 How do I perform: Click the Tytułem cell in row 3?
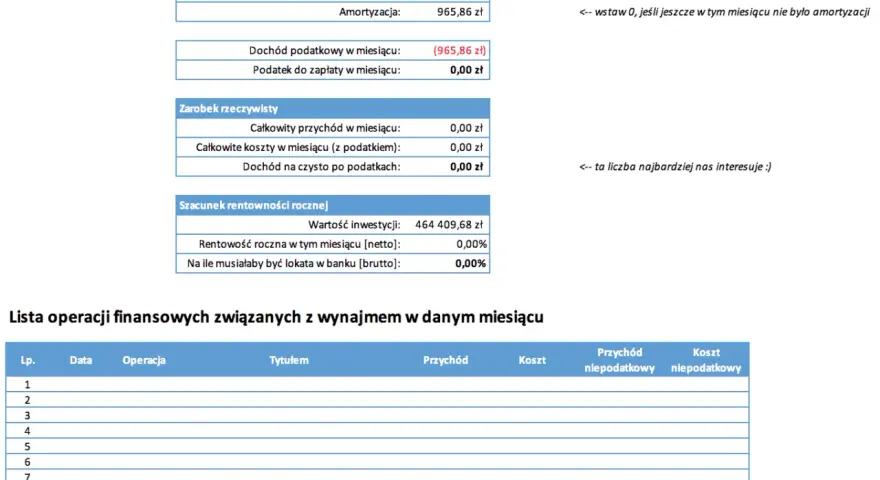coord(288,415)
